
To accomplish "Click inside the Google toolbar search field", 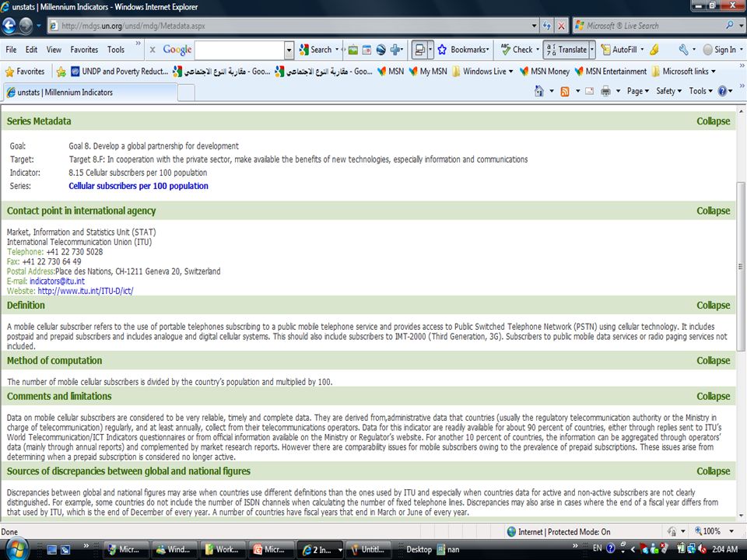I will 240,50.
